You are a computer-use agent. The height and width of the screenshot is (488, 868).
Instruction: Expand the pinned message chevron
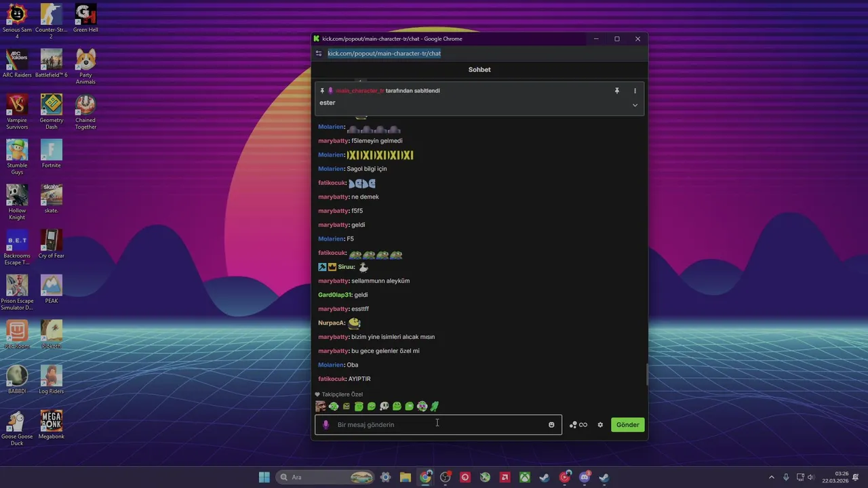pos(635,105)
